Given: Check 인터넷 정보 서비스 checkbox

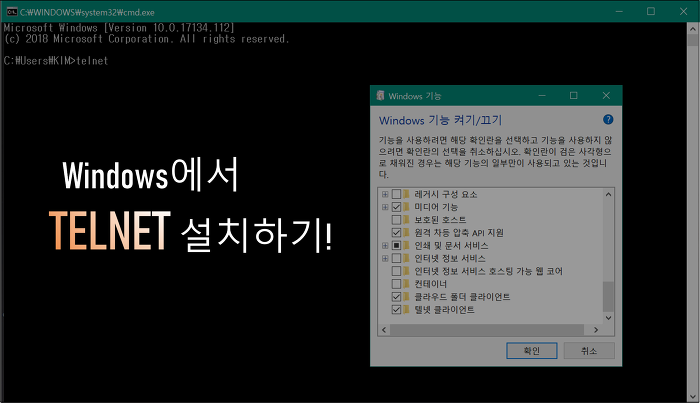Looking at the screenshot, I should tap(396, 258).
